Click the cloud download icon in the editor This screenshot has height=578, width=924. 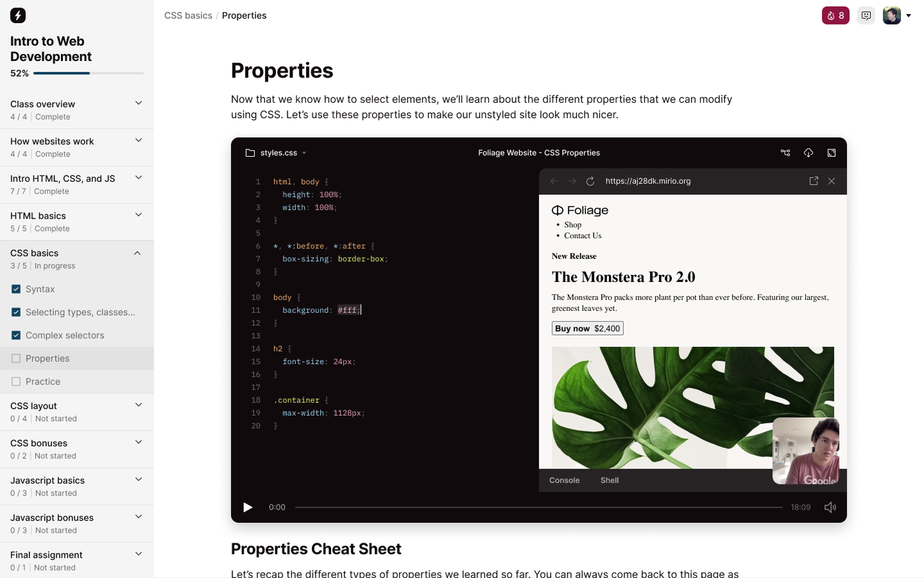(x=809, y=153)
